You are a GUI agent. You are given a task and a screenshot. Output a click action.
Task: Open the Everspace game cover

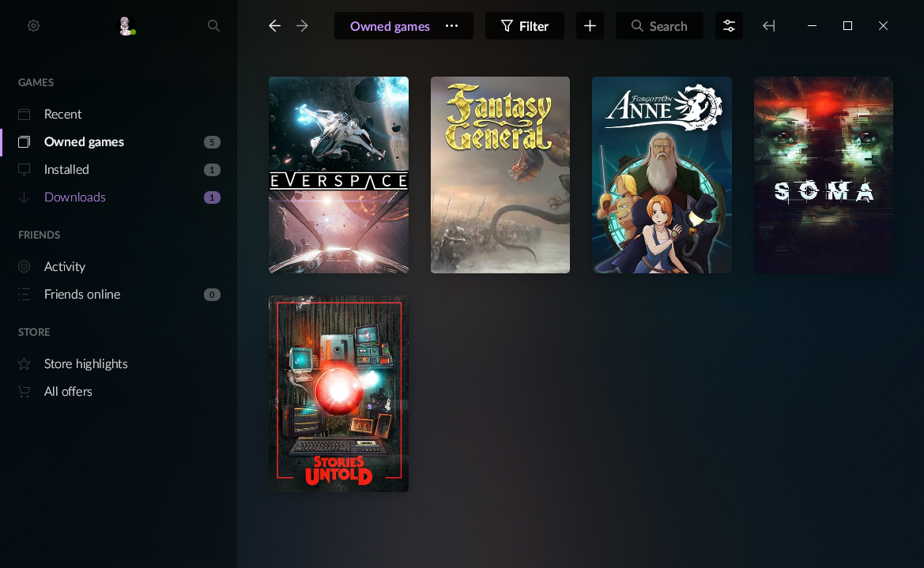coord(339,175)
